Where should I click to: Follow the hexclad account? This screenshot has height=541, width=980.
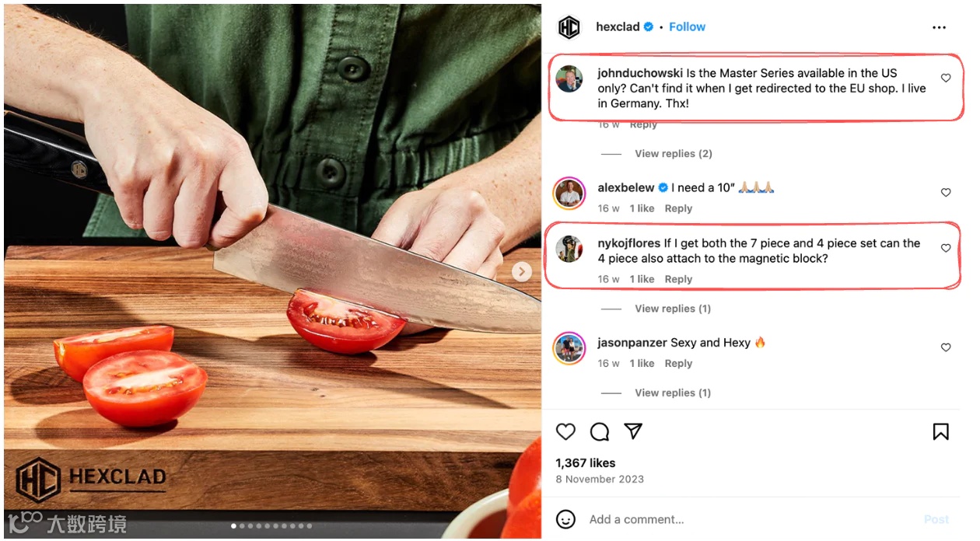pyautogui.click(x=688, y=26)
